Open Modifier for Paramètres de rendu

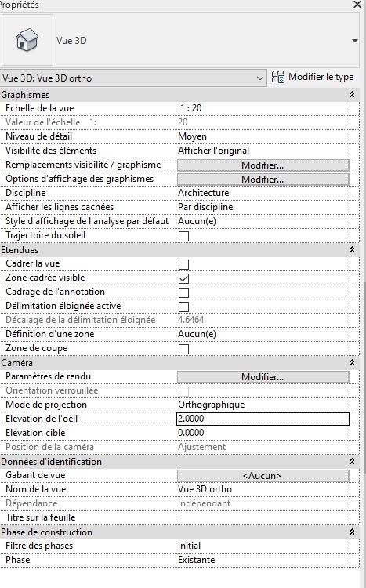tap(263, 377)
